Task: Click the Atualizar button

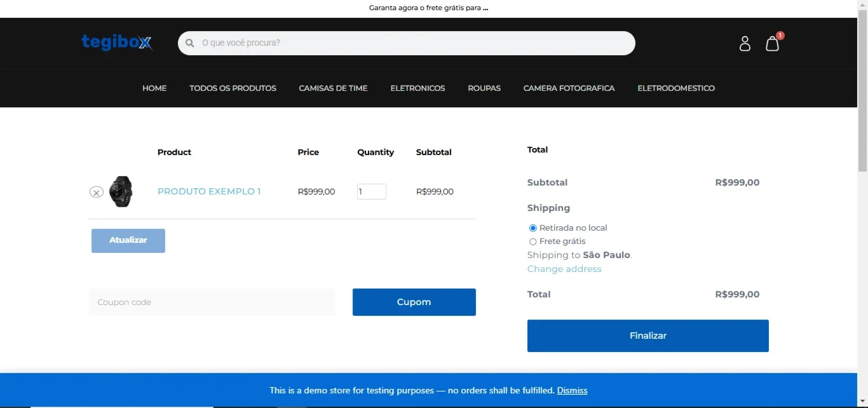Action: tap(128, 241)
